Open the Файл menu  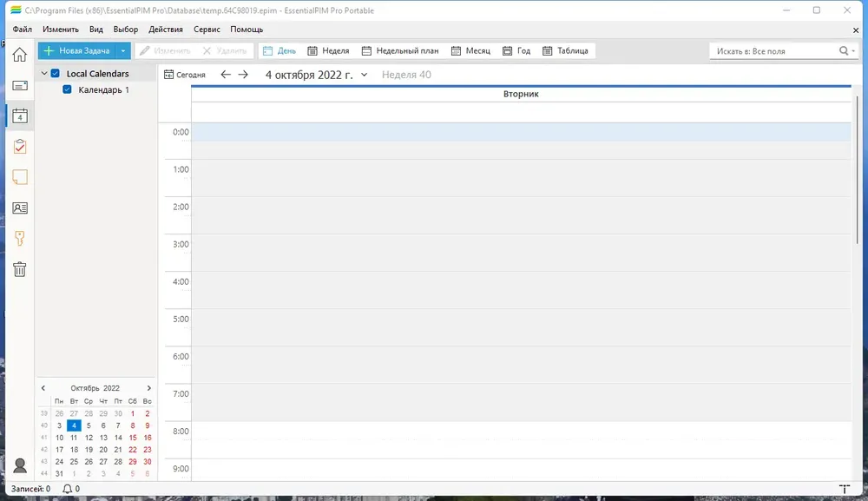click(x=23, y=30)
